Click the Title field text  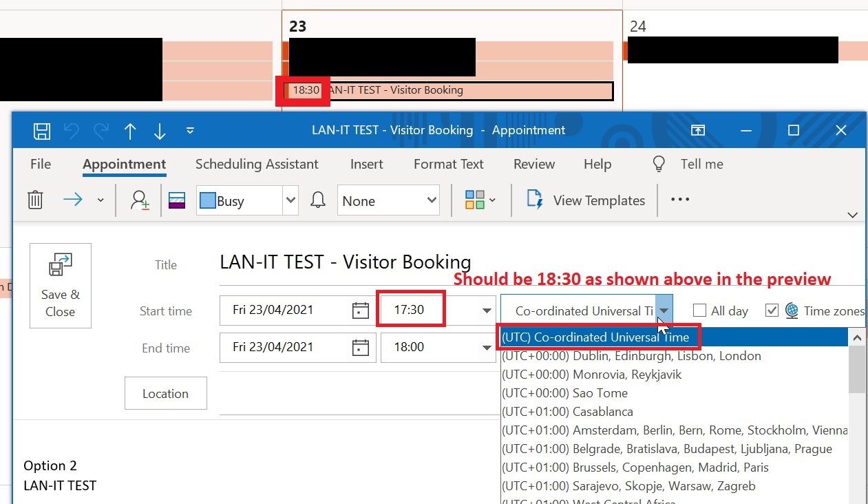pyautogui.click(x=346, y=262)
